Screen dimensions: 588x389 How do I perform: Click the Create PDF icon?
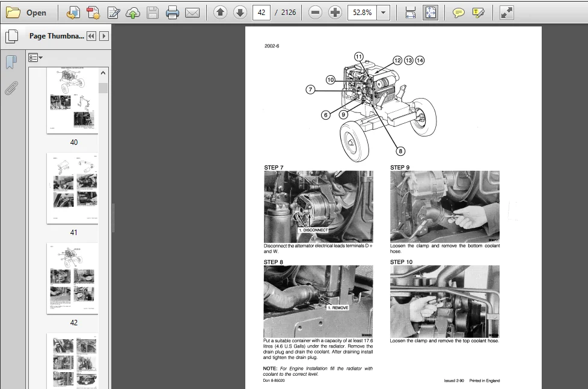[93, 13]
